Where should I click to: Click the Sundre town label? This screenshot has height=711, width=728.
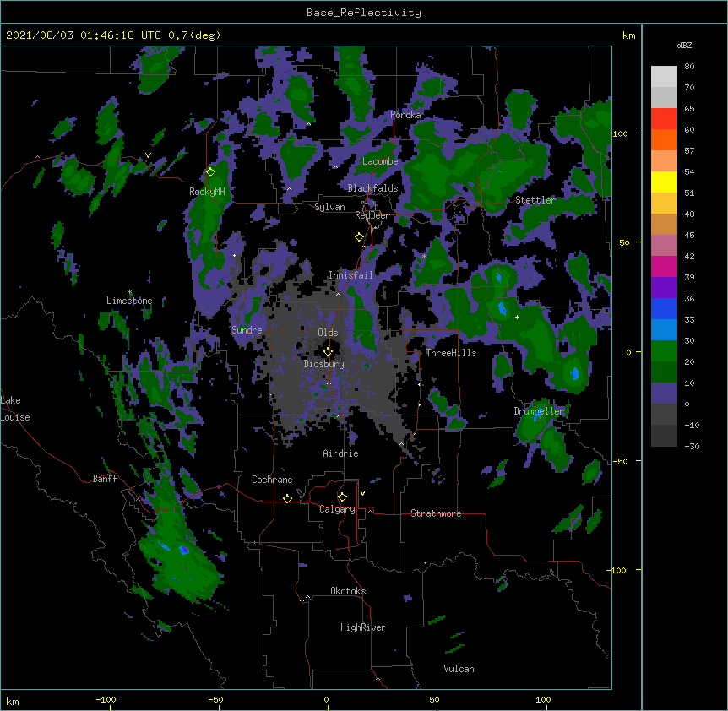(247, 330)
